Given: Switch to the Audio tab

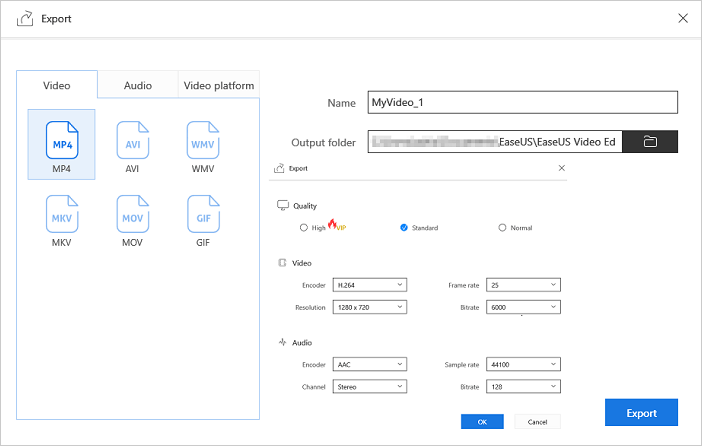Looking at the screenshot, I should [x=138, y=86].
